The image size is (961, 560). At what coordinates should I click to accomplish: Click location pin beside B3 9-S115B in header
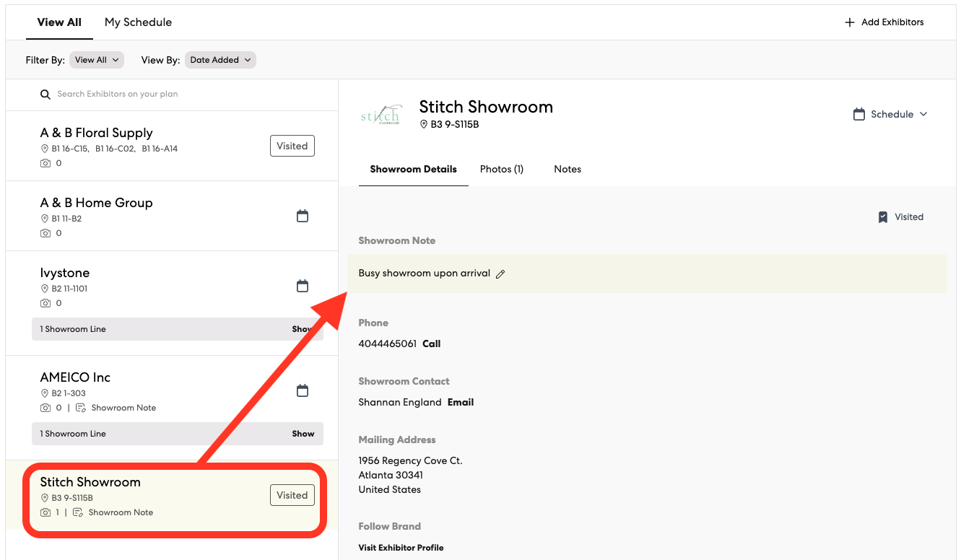[424, 124]
